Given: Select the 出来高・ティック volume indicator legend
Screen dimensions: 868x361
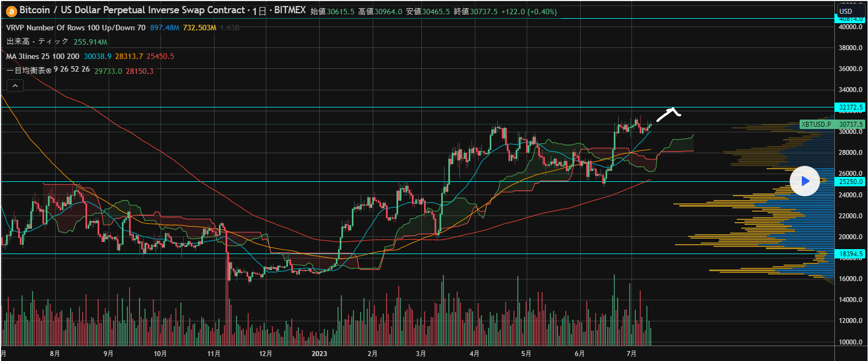Looking at the screenshot, I should [37, 42].
